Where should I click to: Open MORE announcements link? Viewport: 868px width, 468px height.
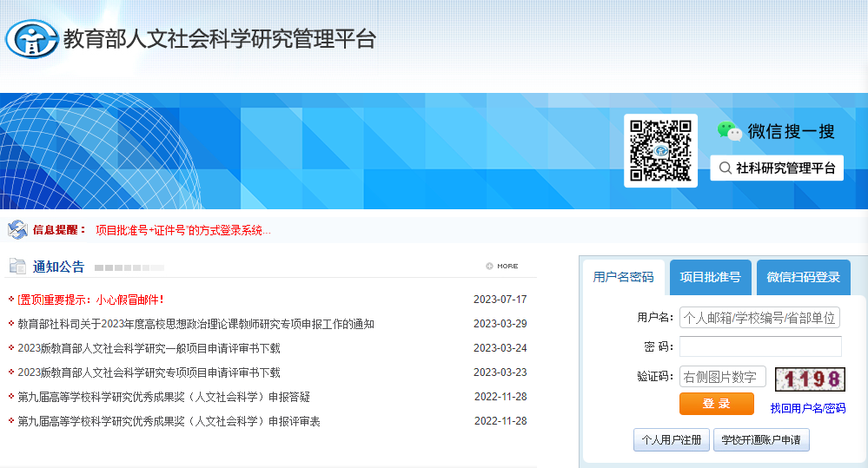tap(502, 267)
